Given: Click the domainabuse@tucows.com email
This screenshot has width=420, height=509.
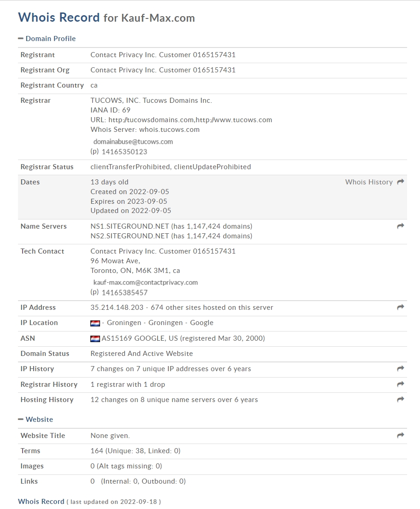Looking at the screenshot, I should pyautogui.click(x=133, y=142).
